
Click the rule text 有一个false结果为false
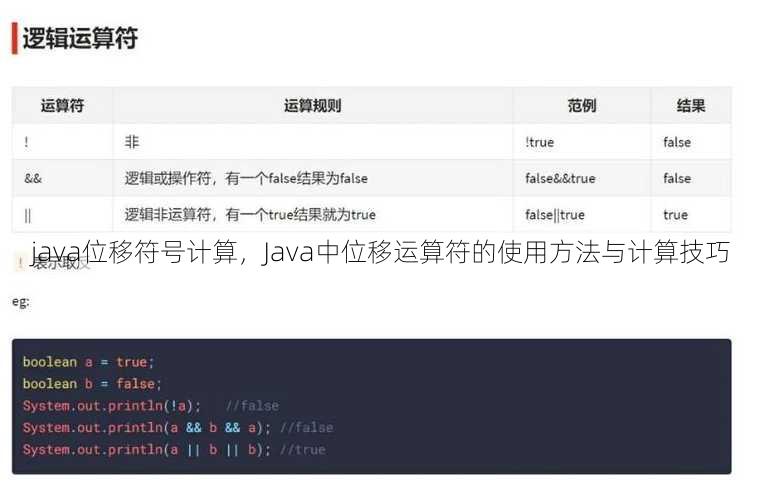click(297, 178)
